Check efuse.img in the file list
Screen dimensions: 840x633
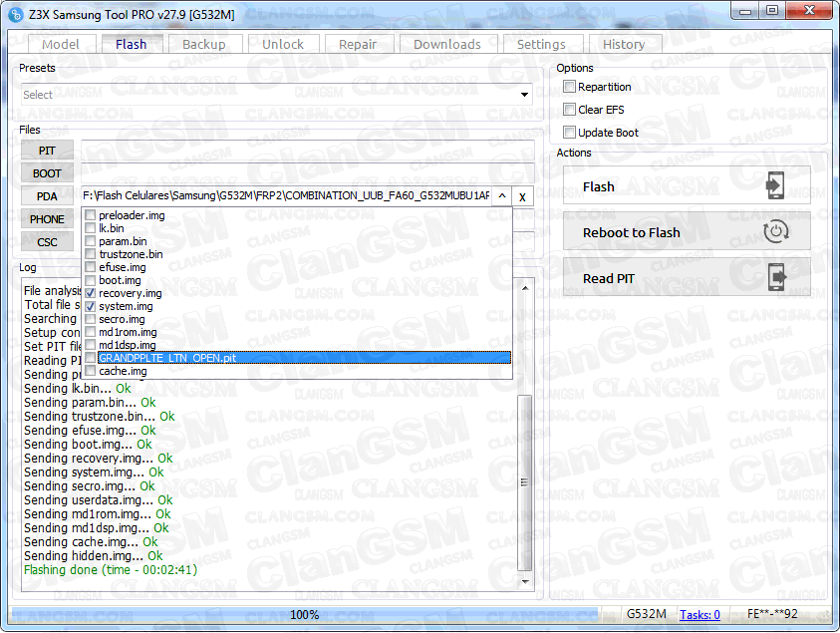click(x=90, y=267)
